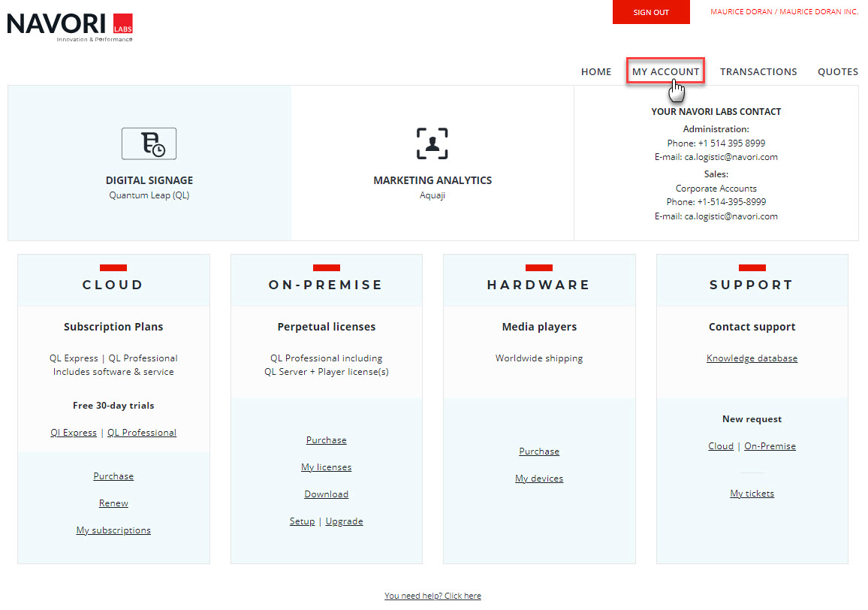
Task: Click Purchase under On-Premise card
Action: pyautogui.click(x=326, y=440)
